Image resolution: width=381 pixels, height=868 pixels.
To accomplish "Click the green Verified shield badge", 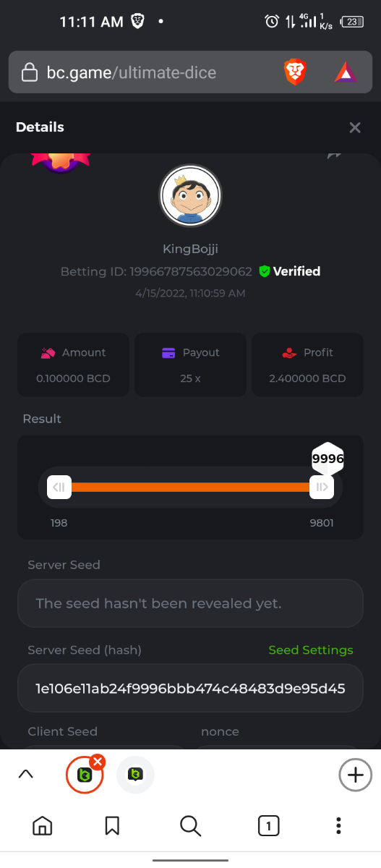I will (265, 271).
